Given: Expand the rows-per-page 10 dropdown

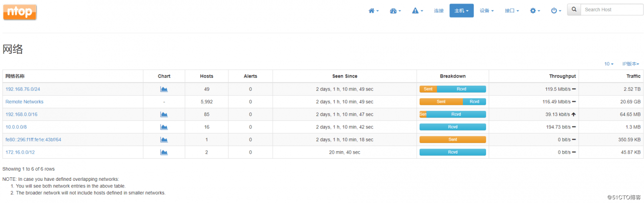Looking at the screenshot, I should pyautogui.click(x=609, y=64).
